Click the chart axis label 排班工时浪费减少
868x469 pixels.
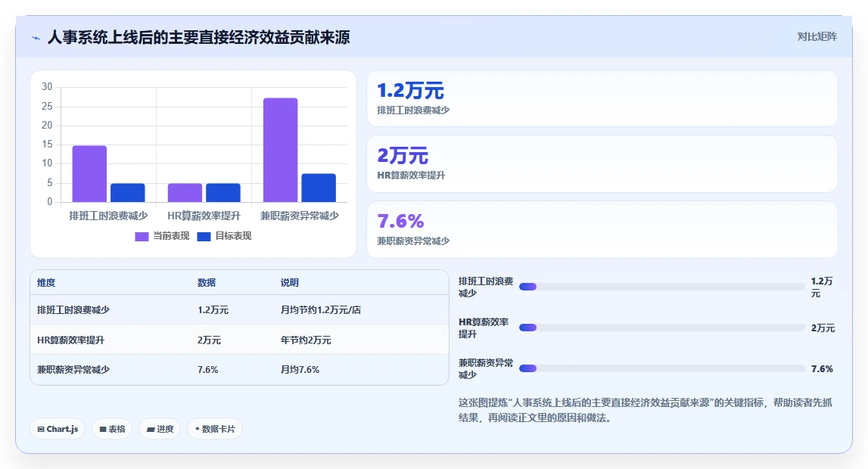pos(108,216)
